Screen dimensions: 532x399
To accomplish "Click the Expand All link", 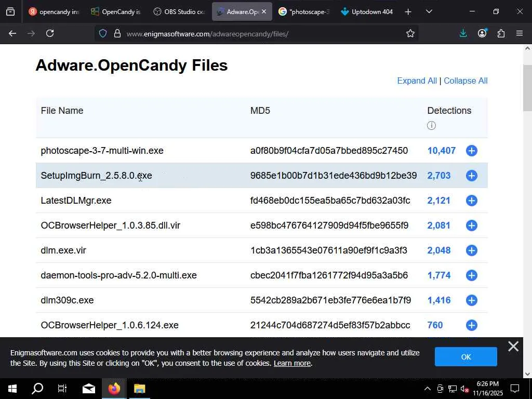I will (x=417, y=81).
